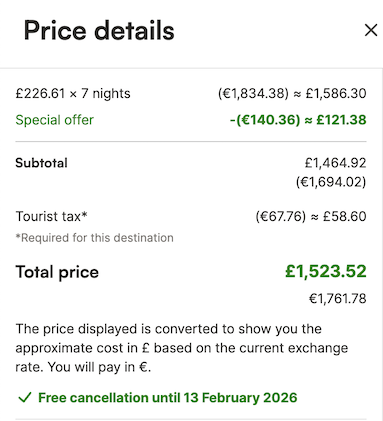This screenshot has height=421, width=383.
Task: Click the Tourist tax* label
Action: tap(51, 216)
